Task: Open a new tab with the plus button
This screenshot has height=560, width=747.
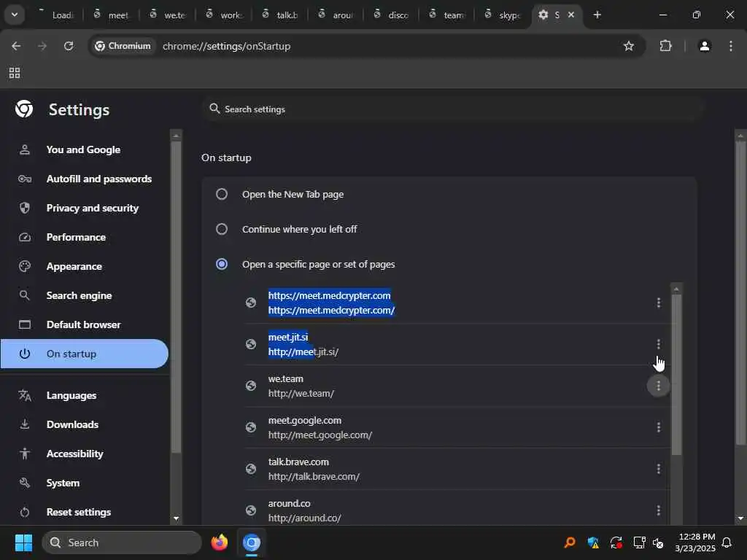Action: coord(597,15)
